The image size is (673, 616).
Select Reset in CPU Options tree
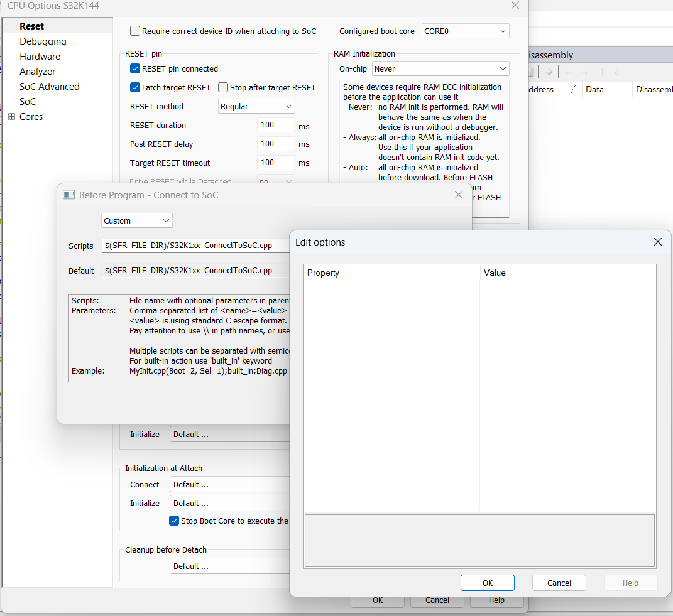tap(32, 26)
